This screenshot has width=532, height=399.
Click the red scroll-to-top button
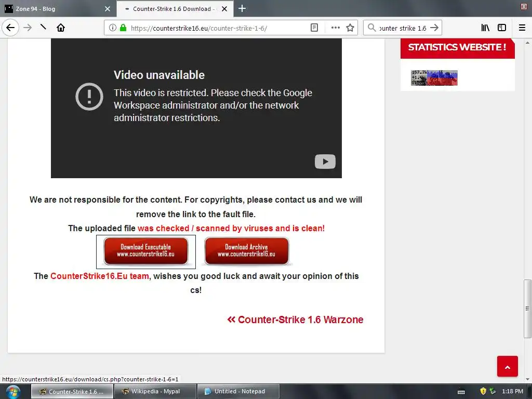click(507, 366)
